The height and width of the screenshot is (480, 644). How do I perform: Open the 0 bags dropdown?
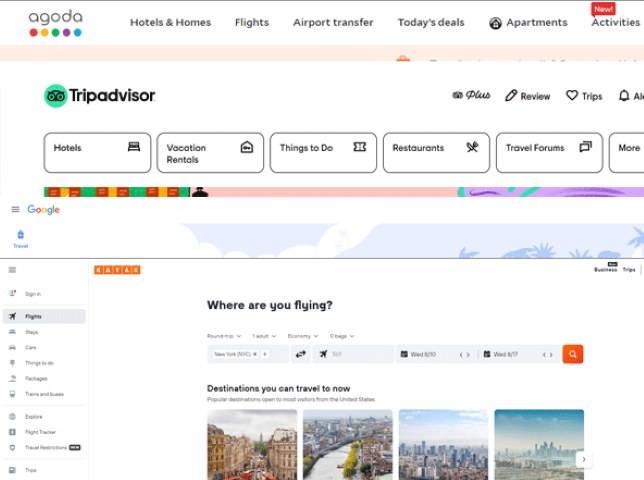342,336
